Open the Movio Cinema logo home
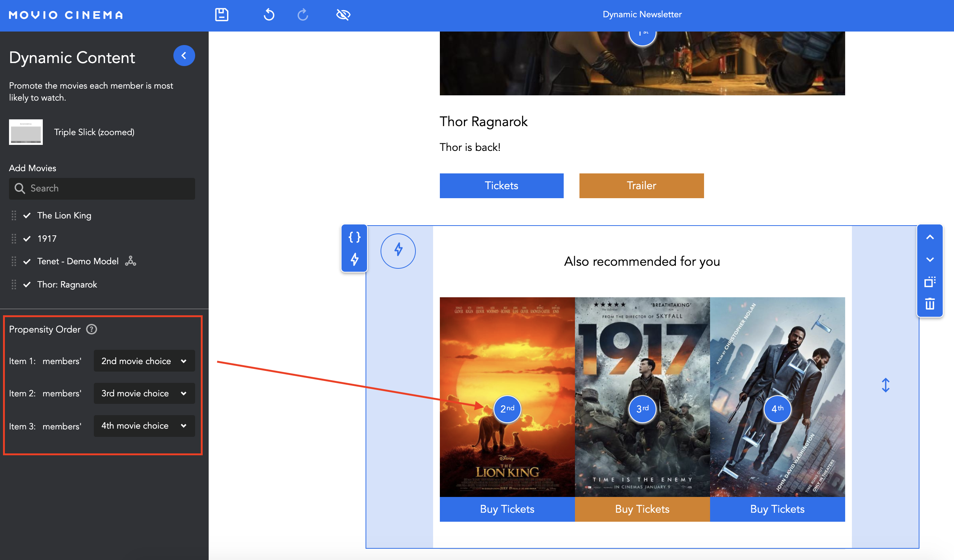This screenshot has width=954, height=560. click(x=66, y=15)
